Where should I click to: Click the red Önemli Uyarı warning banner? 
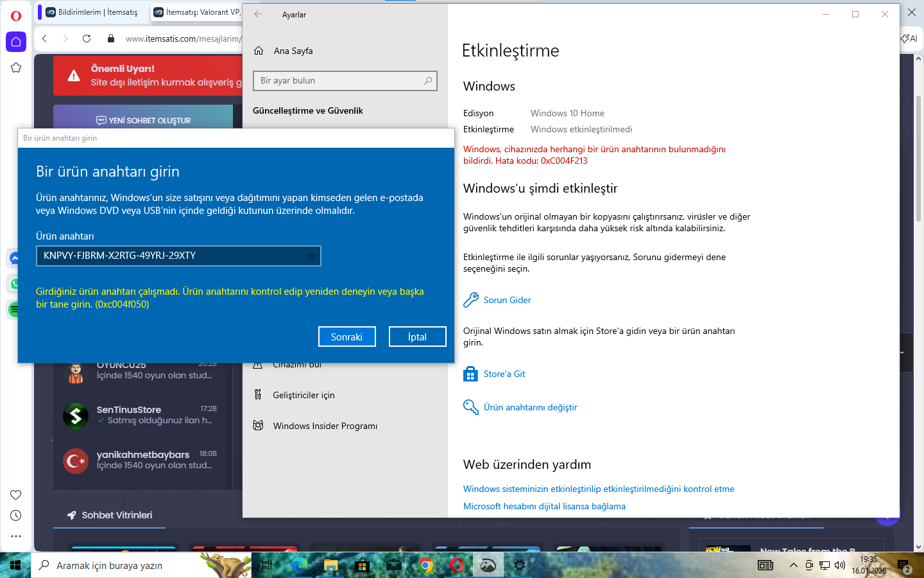coord(148,75)
